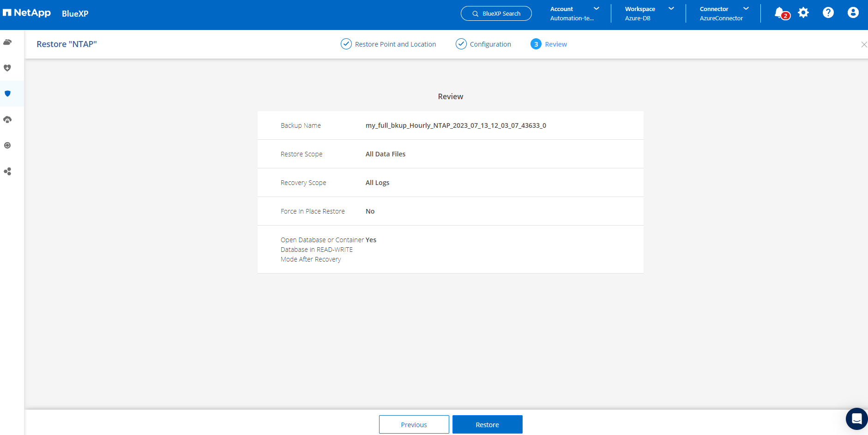The height and width of the screenshot is (435, 868).
Task: Click the BlueXP Search field
Action: (x=496, y=13)
